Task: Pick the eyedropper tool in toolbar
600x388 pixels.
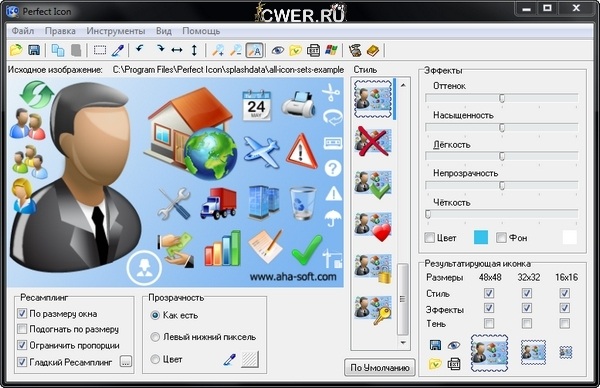Action: [x=117, y=50]
